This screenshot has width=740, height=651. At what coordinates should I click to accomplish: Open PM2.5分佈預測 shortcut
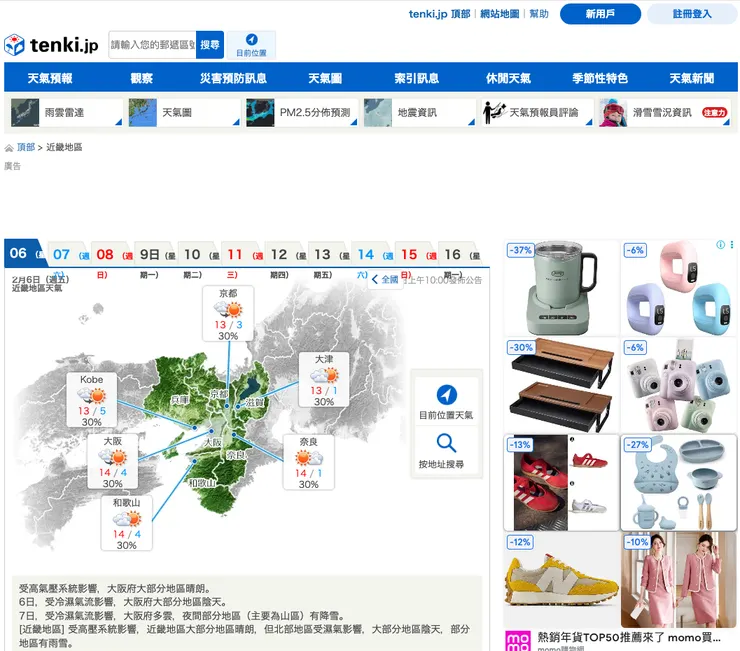302,112
